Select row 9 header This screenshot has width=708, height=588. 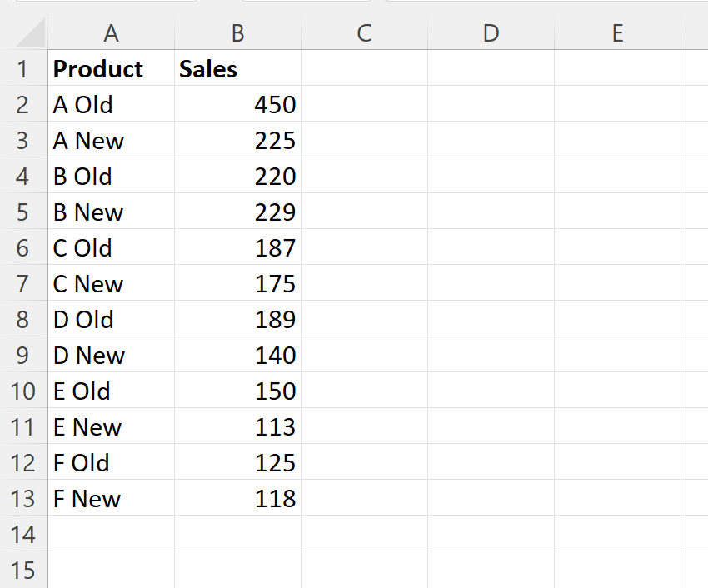(x=23, y=355)
